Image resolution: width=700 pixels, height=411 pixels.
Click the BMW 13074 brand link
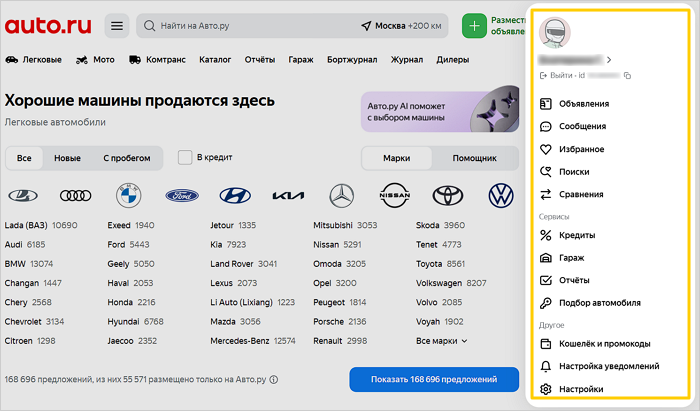coord(29,264)
